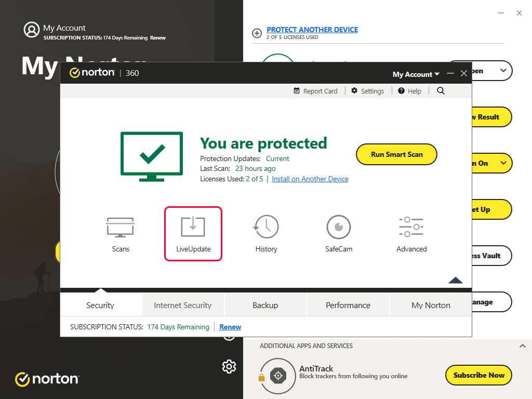532x399 pixels.
Task: Click the PROTECT ANOTHER DEVICE link
Action: (312, 30)
